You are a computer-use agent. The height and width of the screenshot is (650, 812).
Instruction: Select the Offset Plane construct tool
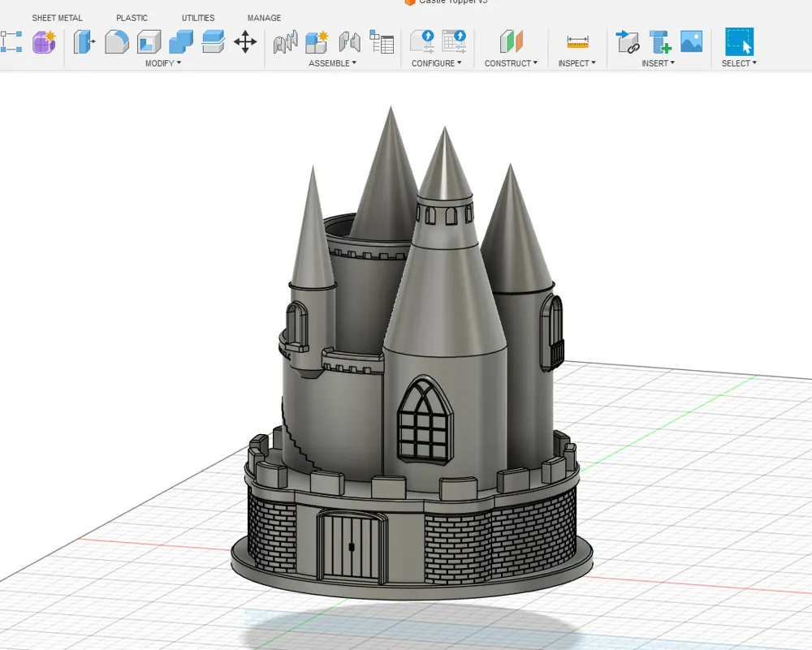click(511, 42)
